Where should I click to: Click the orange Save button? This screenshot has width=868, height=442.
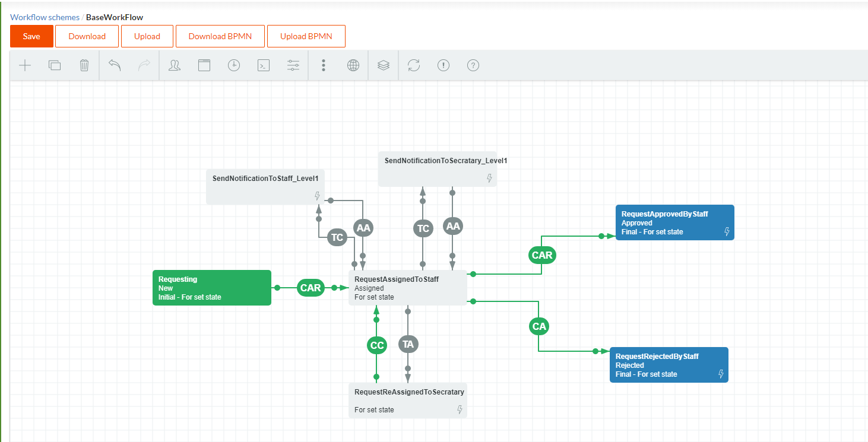(x=31, y=36)
